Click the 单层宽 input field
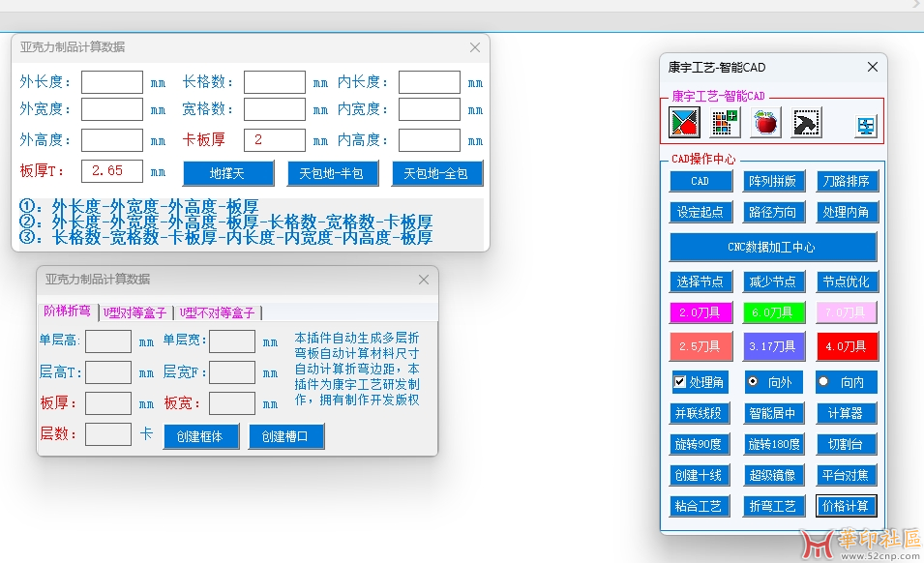The height and width of the screenshot is (563, 924). [232, 341]
